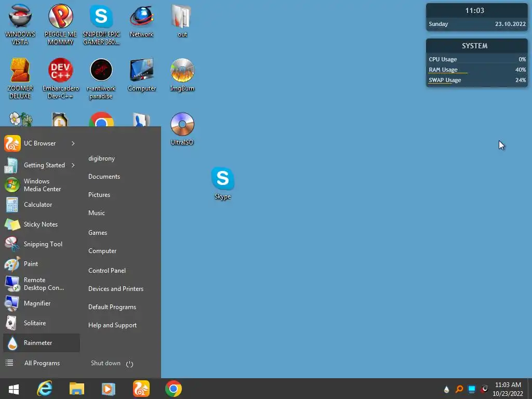Open Pictures from Start menu
Screen dimensions: 532x399
pyautogui.click(x=99, y=195)
